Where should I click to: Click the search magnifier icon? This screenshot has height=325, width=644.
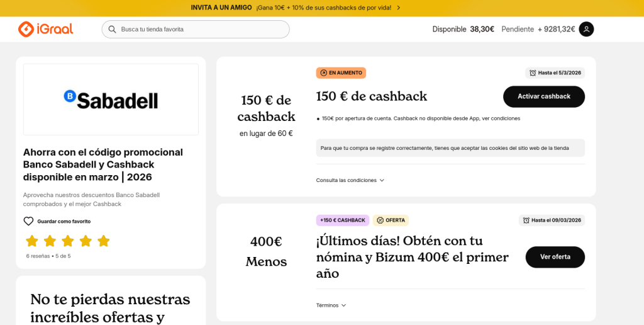pos(112,29)
